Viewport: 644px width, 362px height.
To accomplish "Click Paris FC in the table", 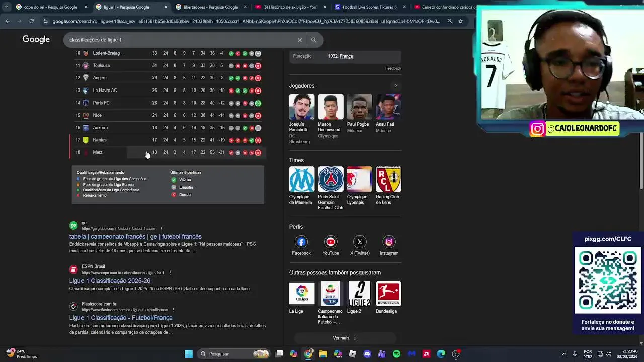I will tap(101, 103).
